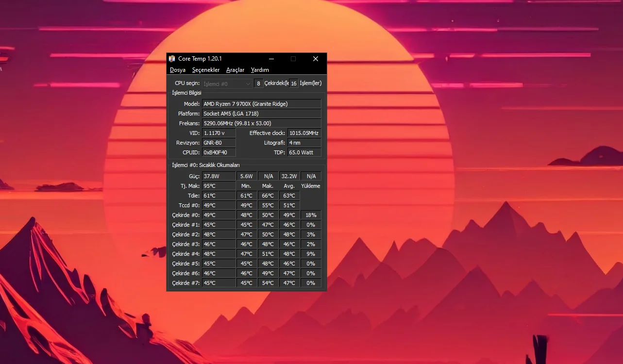Click the Platform value Socket AM5 (LGA 1718)
The height and width of the screenshot is (364, 623).
(262, 114)
